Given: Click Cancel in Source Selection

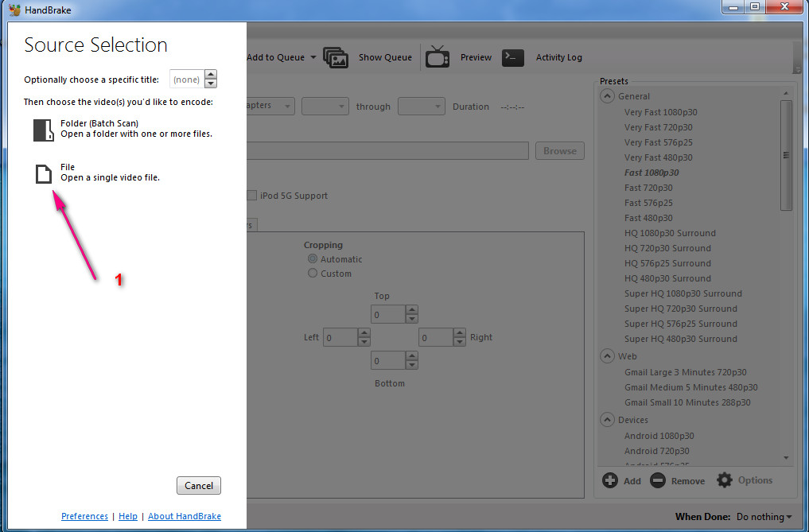Looking at the screenshot, I should pos(199,486).
